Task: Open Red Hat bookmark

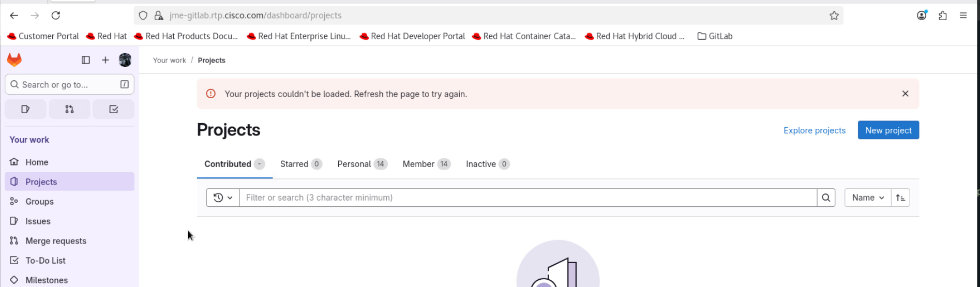Action: point(106,36)
